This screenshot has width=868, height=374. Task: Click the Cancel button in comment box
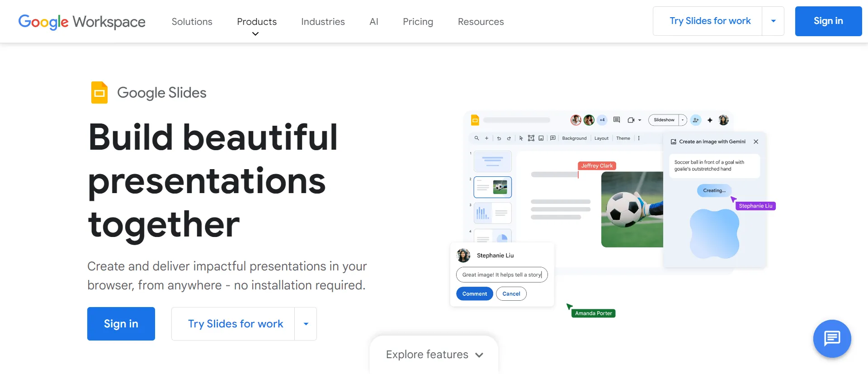coord(511,294)
